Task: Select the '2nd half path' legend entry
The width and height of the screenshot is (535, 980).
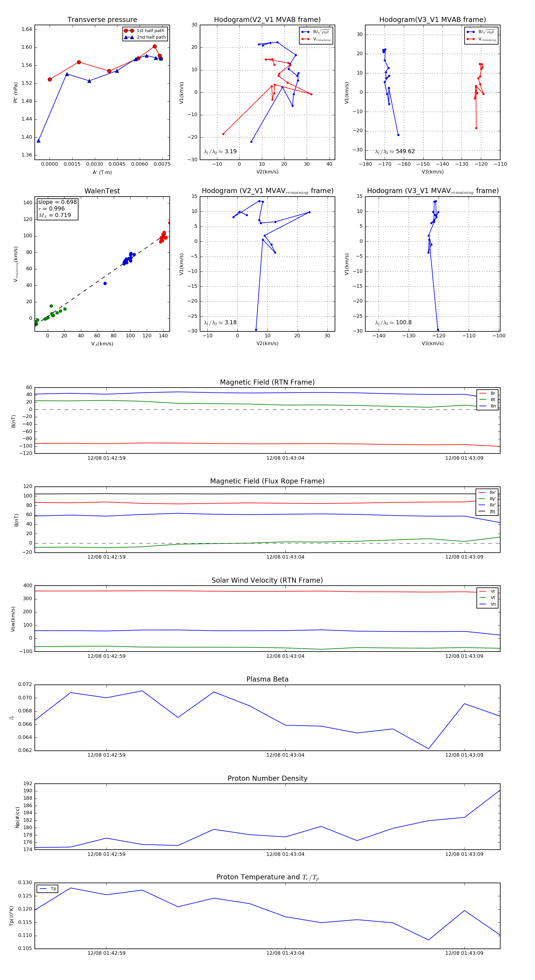Action: pyautogui.click(x=145, y=37)
